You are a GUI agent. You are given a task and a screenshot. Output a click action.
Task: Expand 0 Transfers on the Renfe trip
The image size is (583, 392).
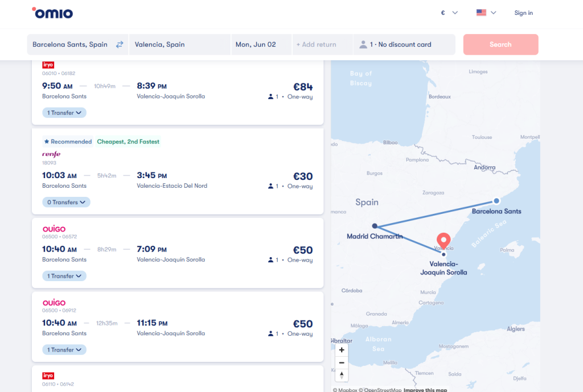point(66,202)
